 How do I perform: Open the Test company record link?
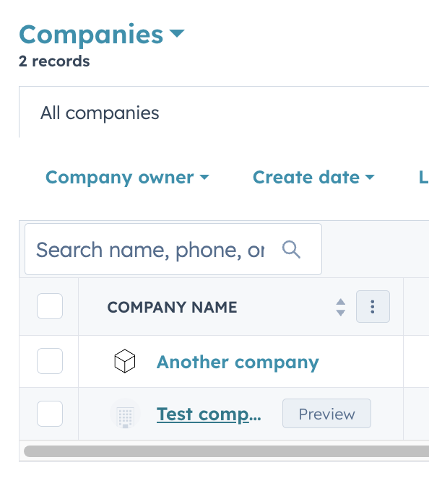209,414
